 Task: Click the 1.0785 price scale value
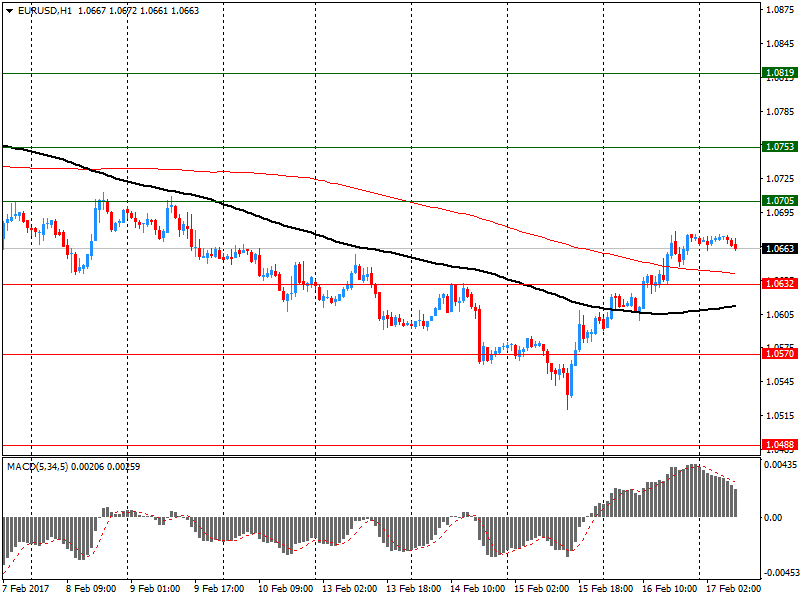(x=781, y=112)
